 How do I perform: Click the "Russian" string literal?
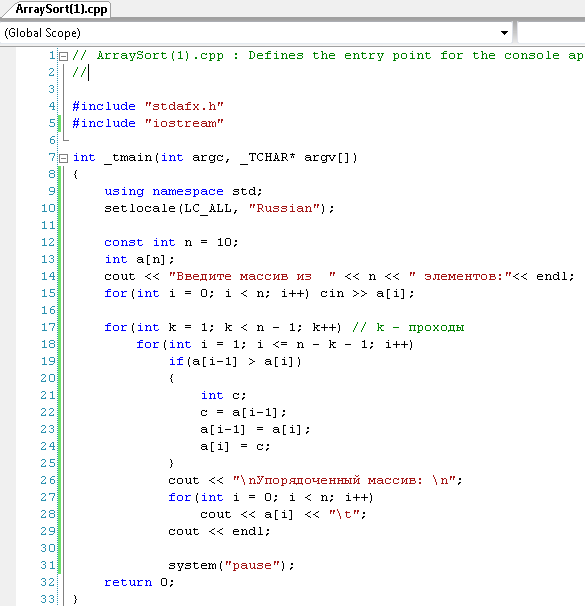(284, 208)
